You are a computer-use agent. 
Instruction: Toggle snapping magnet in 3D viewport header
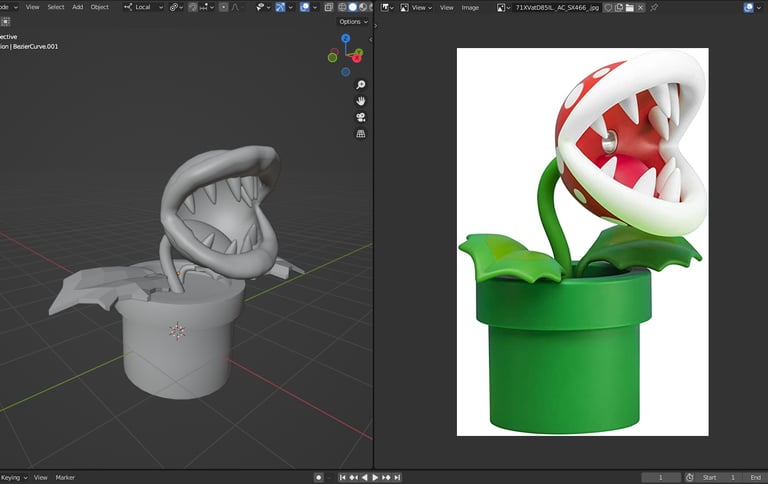point(193,7)
